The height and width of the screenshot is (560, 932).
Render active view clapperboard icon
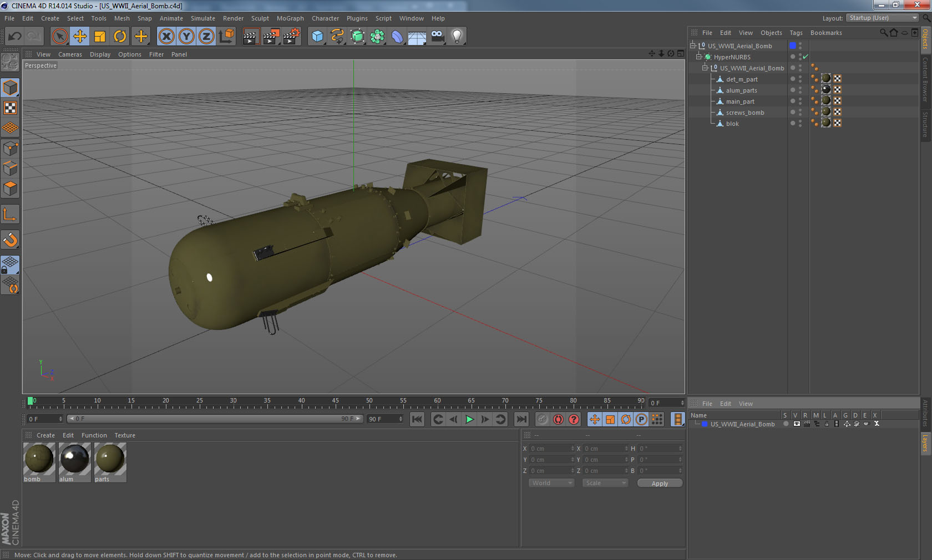click(251, 37)
